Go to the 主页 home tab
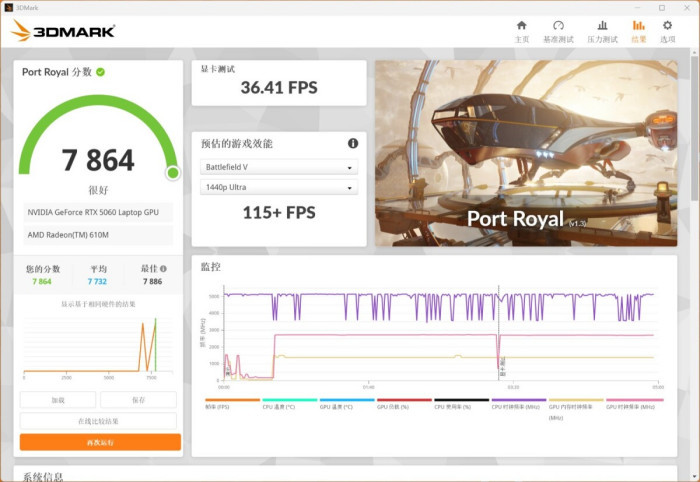The height and width of the screenshot is (482, 700). pos(521,32)
